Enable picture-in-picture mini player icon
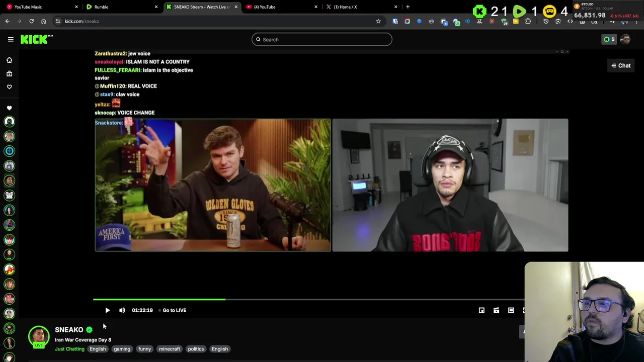644x362 pixels. coord(481,310)
